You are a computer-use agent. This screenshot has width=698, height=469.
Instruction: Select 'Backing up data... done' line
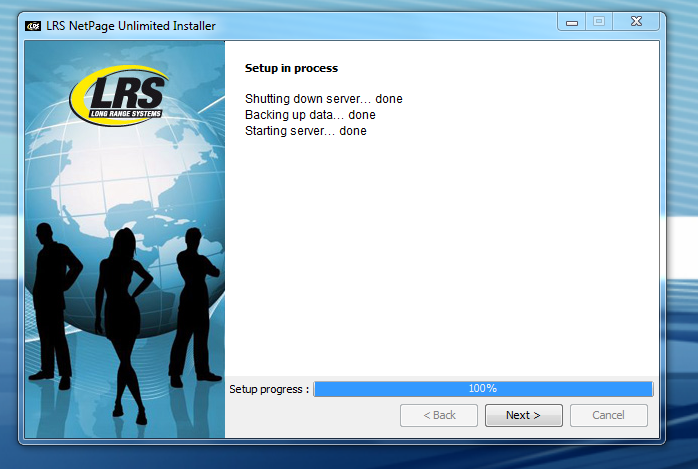click(310, 115)
